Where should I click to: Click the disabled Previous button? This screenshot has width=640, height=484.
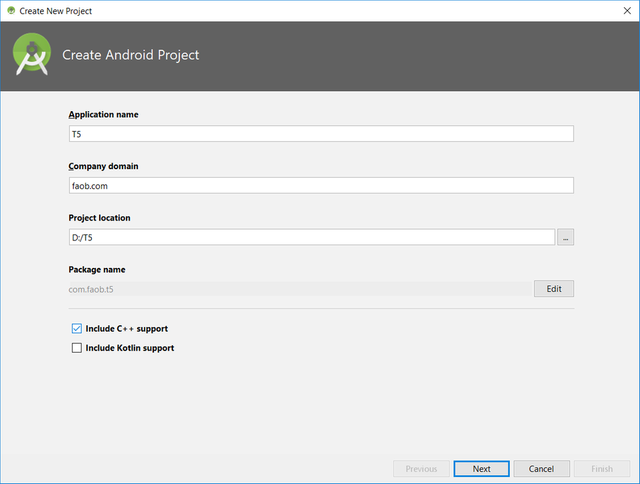(421, 469)
